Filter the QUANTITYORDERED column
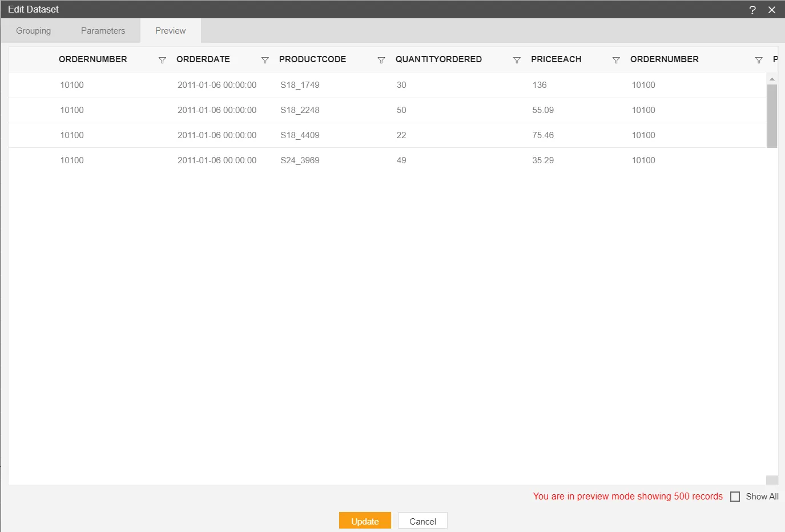 pyautogui.click(x=517, y=60)
